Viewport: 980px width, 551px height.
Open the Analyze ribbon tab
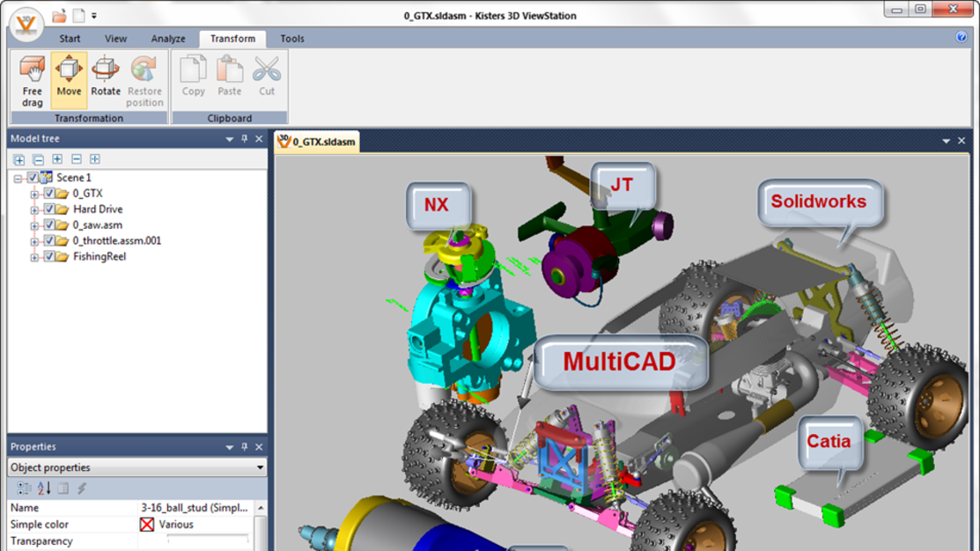168,39
